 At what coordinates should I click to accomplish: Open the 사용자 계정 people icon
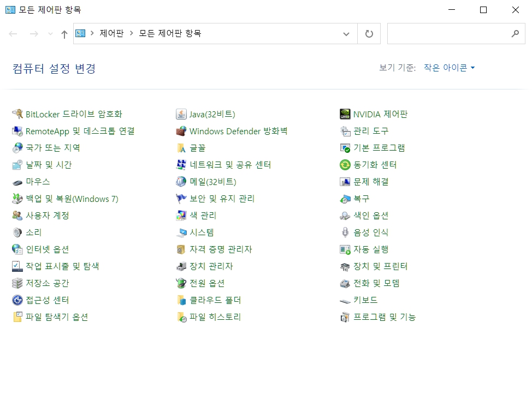[x=17, y=216]
